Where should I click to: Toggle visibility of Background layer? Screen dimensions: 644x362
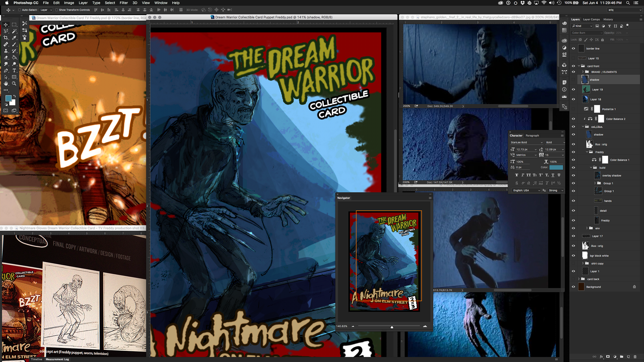573,287
